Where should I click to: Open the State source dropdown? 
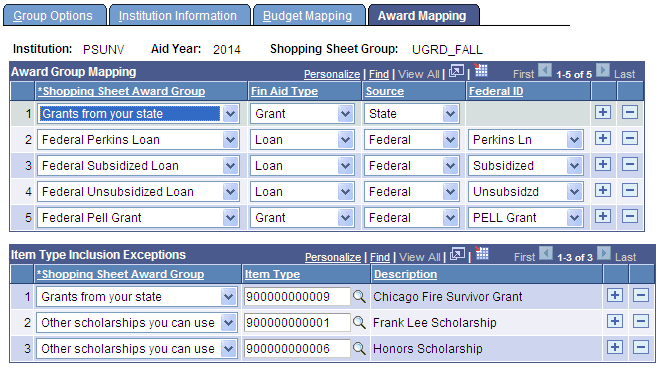pos(451,114)
